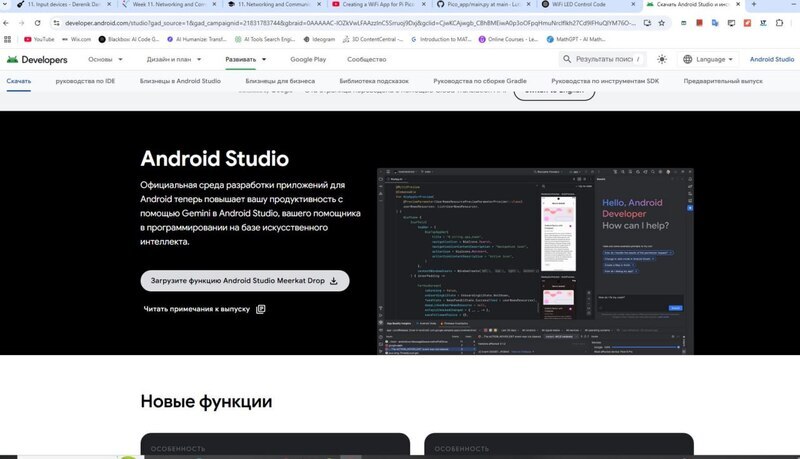The width and height of the screenshot is (800, 459).
Task: Open the AI Humanize bookmark
Action: [196, 39]
